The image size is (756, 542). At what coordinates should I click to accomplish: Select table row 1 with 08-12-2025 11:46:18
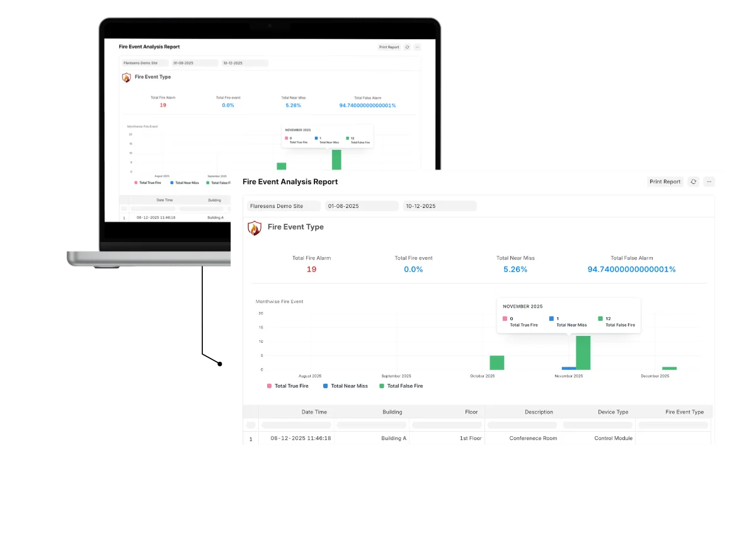pos(301,438)
